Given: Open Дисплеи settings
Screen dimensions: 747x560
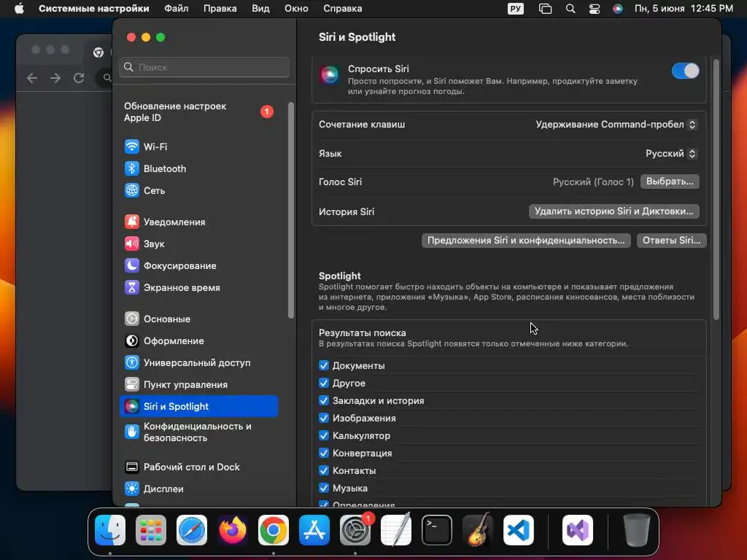Looking at the screenshot, I should pos(198,489).
